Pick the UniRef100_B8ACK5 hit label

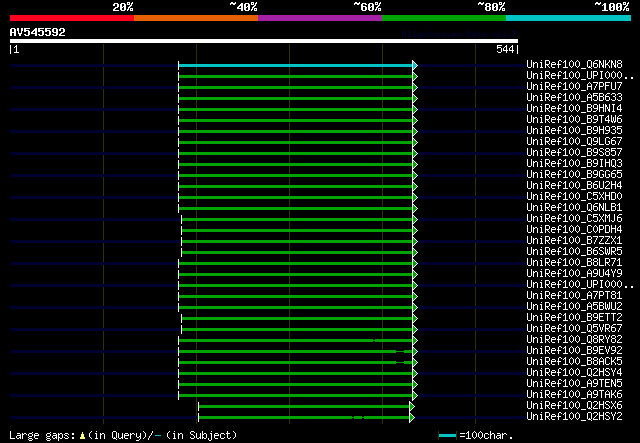coord(574,362)
